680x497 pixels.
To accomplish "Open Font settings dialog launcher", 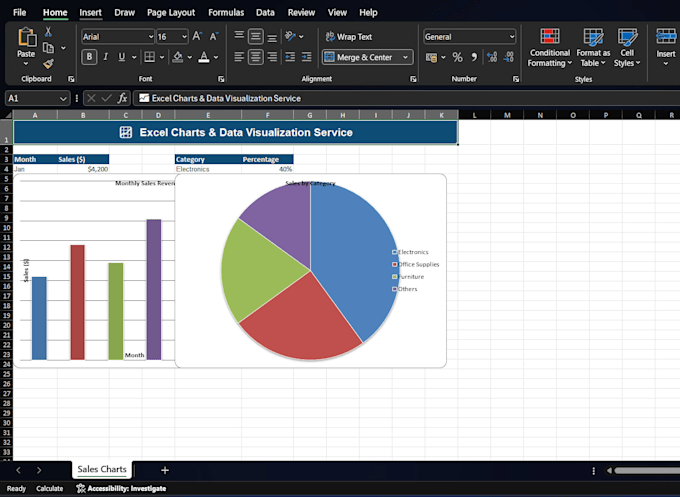I will coord(221,79).
